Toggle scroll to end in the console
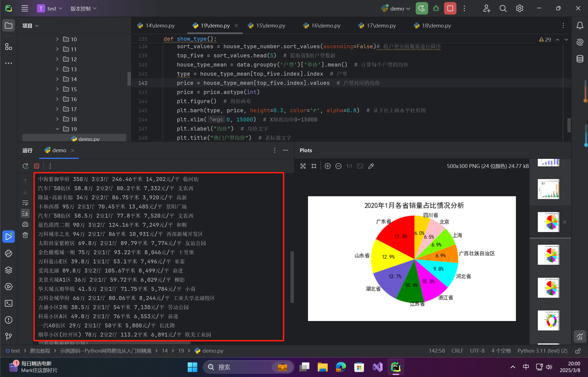Image resolution: width=588 pixels, height=377 pixels. tap(25, 213)
